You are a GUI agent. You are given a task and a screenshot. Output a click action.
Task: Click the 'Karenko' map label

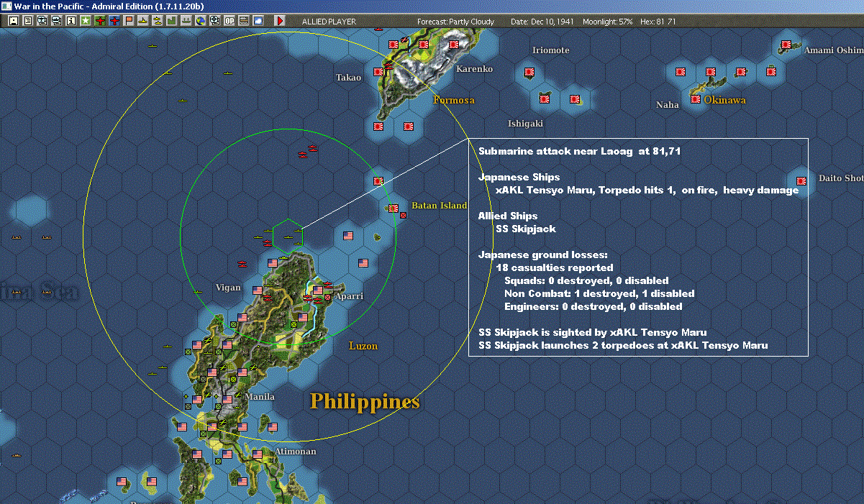click(475, 69)
